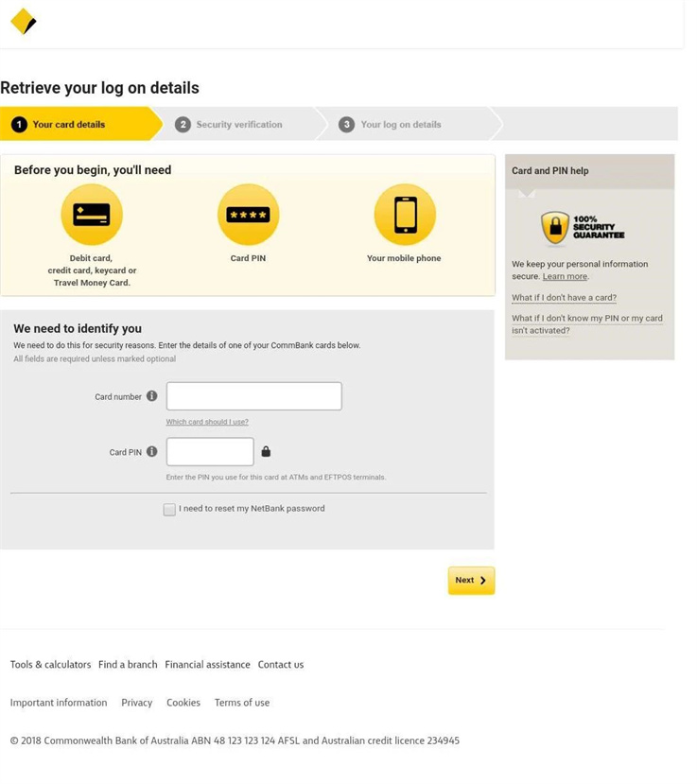
Task: Open Contact us footer link
Action: pos(281,665)
